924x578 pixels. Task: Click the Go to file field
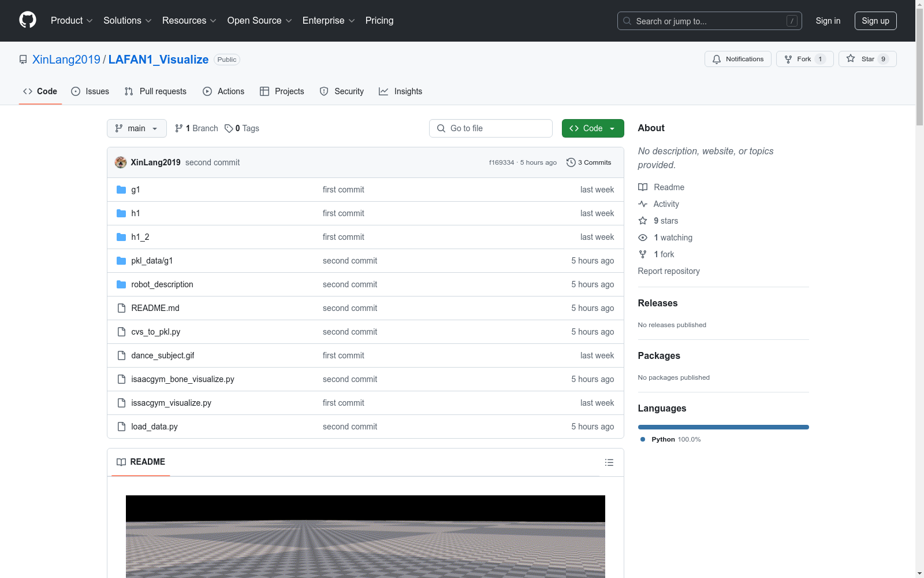point(491,128)
